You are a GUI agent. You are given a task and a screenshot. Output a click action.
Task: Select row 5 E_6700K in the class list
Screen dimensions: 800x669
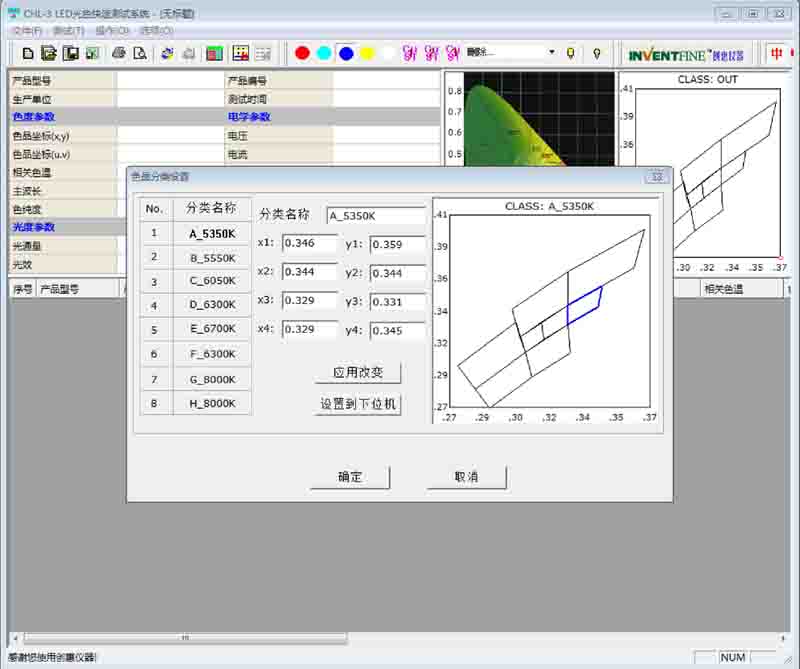pyautogui.click(x=196, y=329)
